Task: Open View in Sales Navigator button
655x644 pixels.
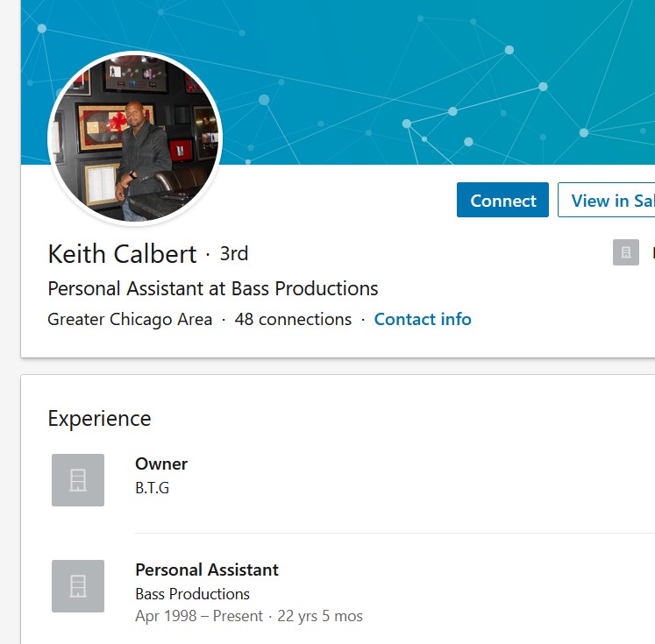Action: tap(607, 200)
